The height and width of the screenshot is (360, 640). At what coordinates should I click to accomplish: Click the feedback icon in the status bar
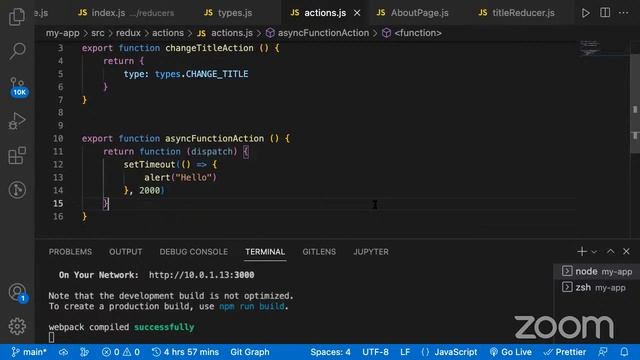603,352
